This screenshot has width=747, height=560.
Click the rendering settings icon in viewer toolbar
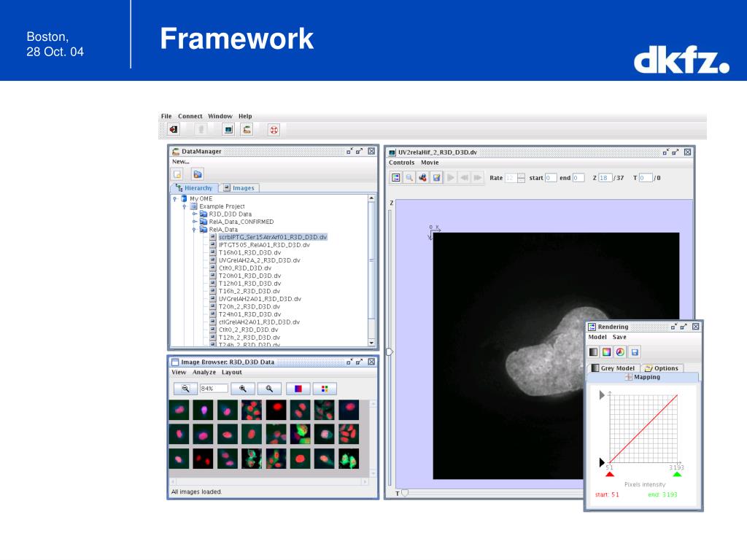[396, 178]
